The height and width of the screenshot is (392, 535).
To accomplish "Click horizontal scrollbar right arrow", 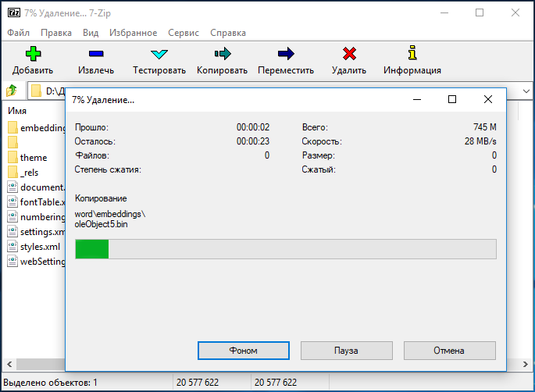I will click(x=526, y=365).
